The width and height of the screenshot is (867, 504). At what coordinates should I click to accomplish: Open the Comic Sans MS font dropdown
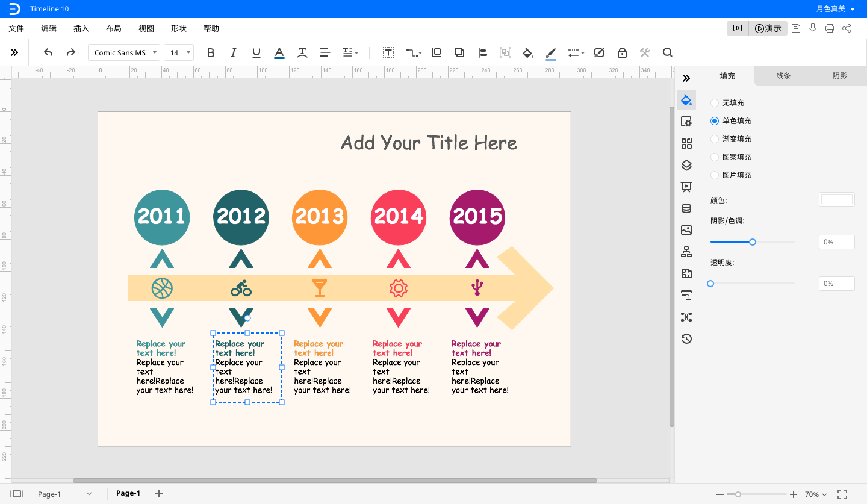coord(125,53)
